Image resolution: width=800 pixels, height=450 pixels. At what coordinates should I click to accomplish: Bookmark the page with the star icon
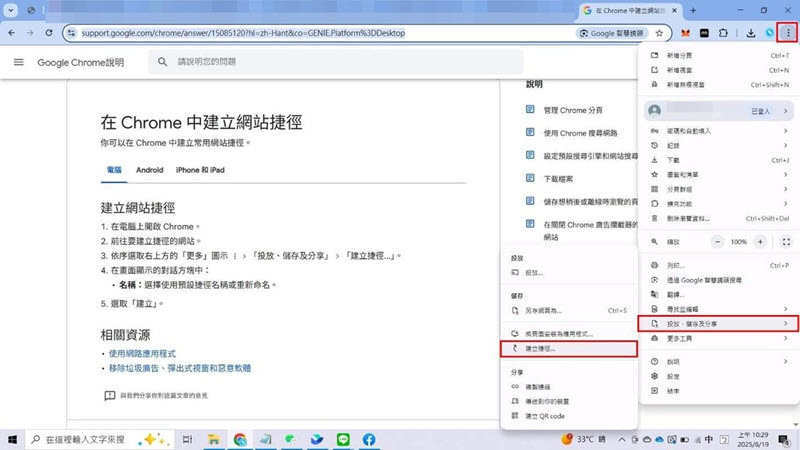[659, 33]
